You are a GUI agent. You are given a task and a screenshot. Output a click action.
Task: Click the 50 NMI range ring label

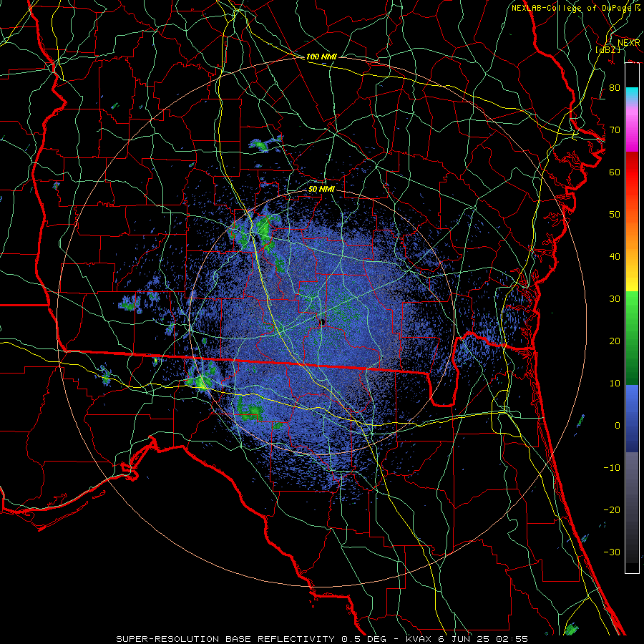point(321,189)
